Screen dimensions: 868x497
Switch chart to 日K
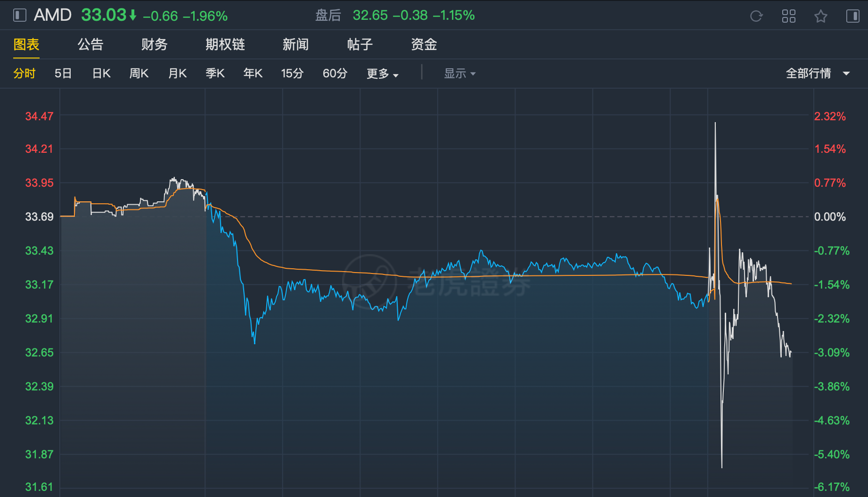point(101,74)
